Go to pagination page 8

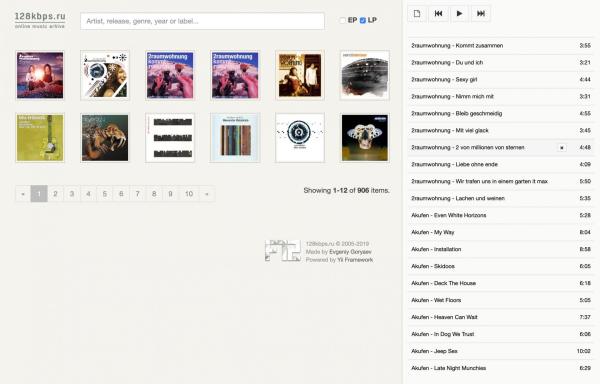[x=154, y=194]
